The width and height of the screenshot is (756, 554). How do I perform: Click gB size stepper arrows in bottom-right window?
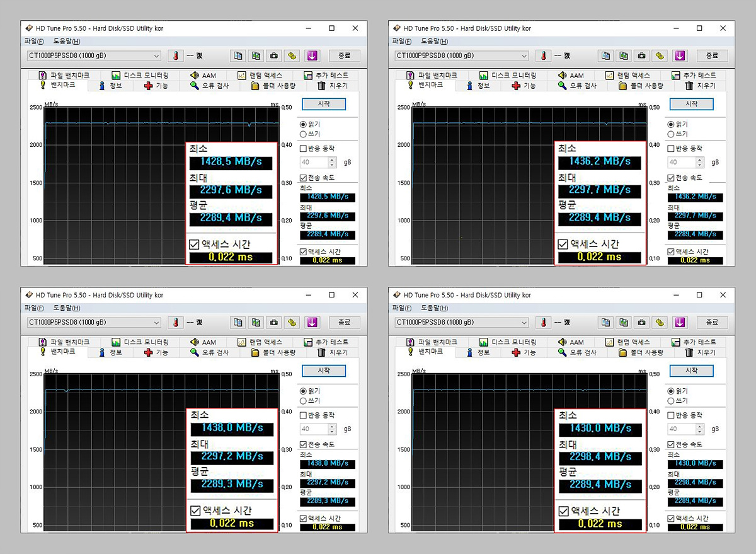(700, 429)
